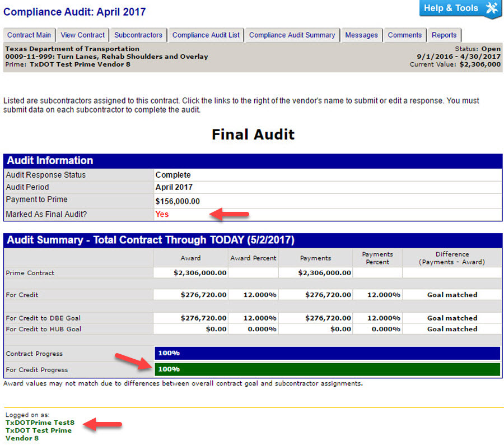Image resolution: width=504 pixels, height=445 pixels.
Task: Select the Reports tab
Action: [444, 35]
